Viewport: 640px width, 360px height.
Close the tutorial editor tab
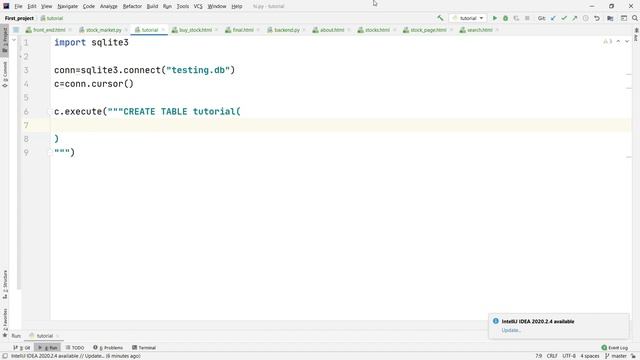[x=163, y=30]
